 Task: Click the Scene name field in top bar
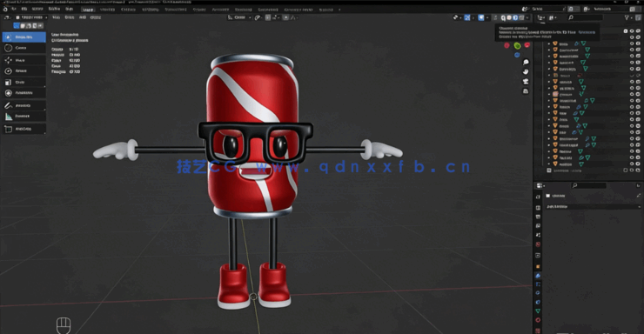(x=548, y=9)
